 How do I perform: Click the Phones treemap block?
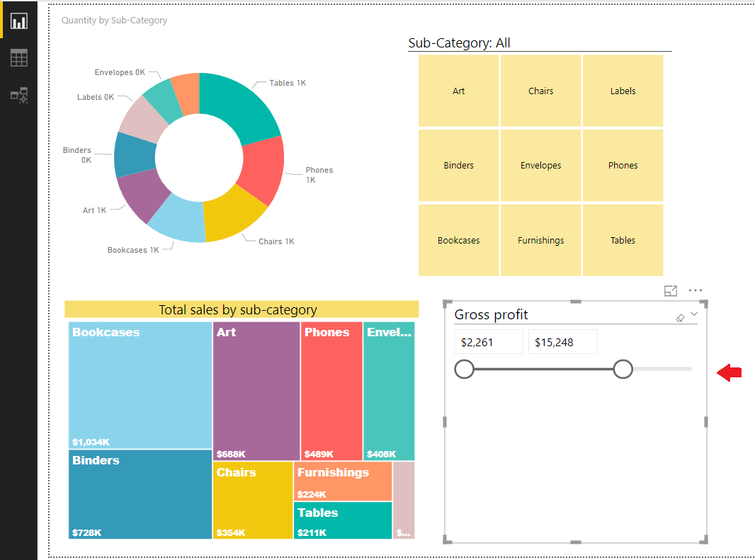pos(331,391)
